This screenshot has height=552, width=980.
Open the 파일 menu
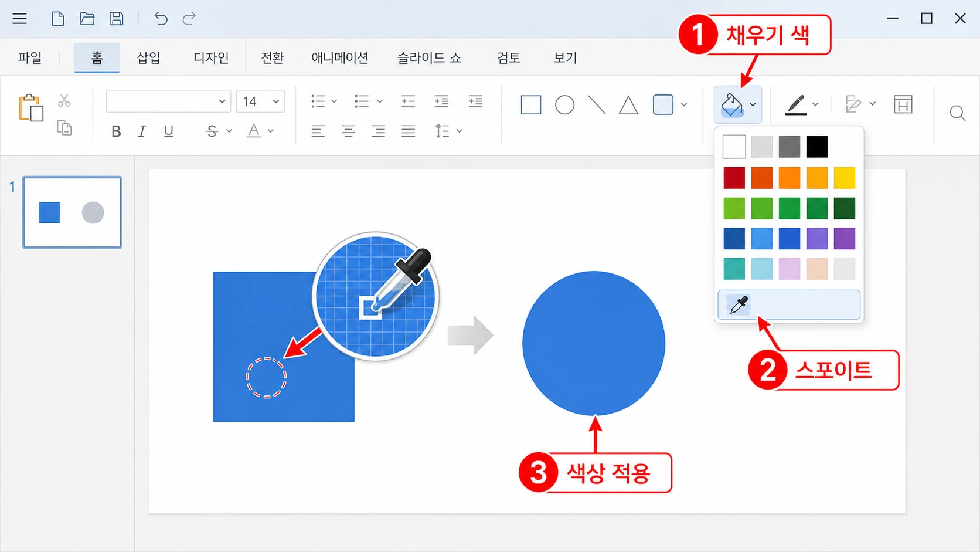[30, 57]
